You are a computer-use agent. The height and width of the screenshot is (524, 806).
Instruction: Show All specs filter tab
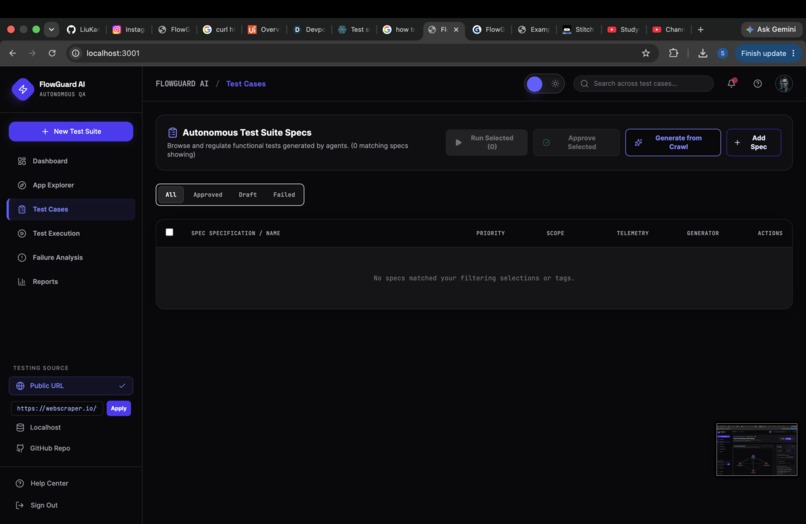pyautogui.click(x=171, y=195)
